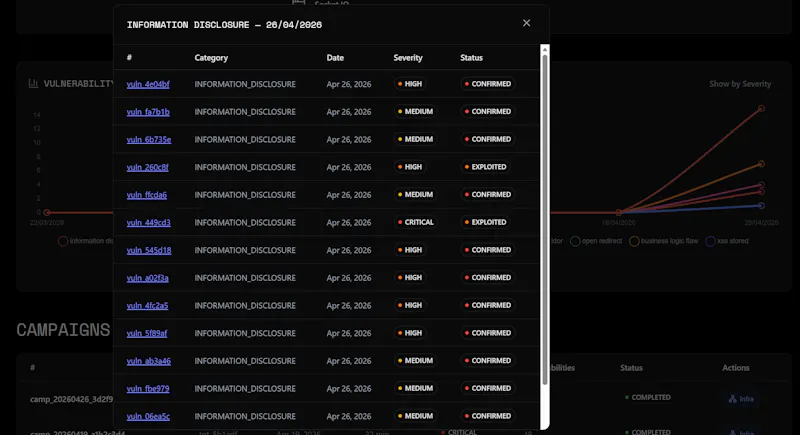Click the date cell of vuln_6b735e

tap(349, 139)
